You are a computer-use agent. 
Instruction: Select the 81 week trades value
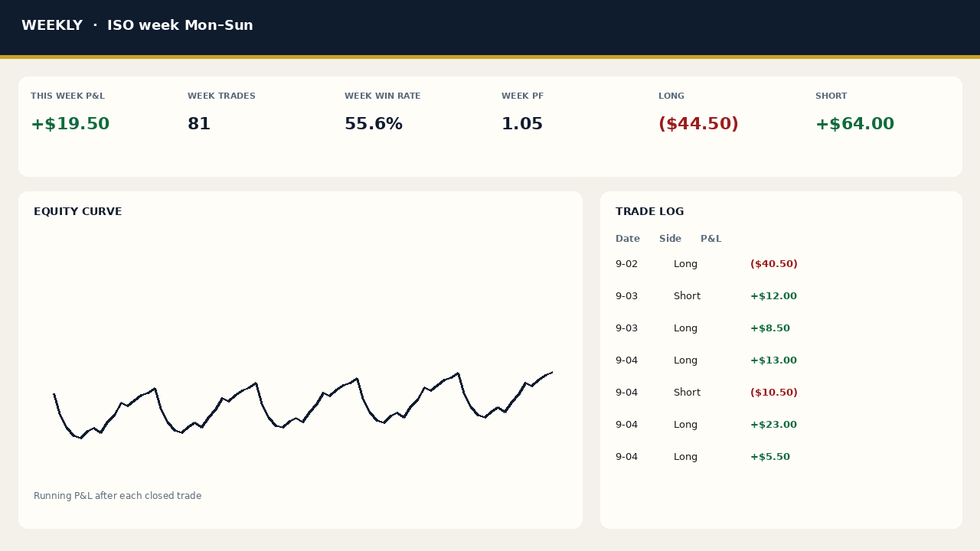click(x=199, y=124)
